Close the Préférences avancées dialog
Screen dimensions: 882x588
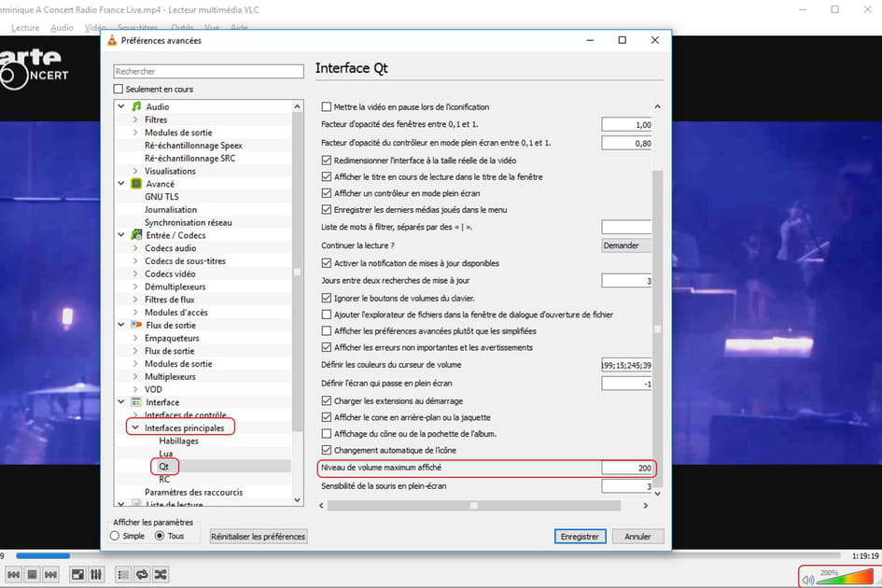click(655, 40)
